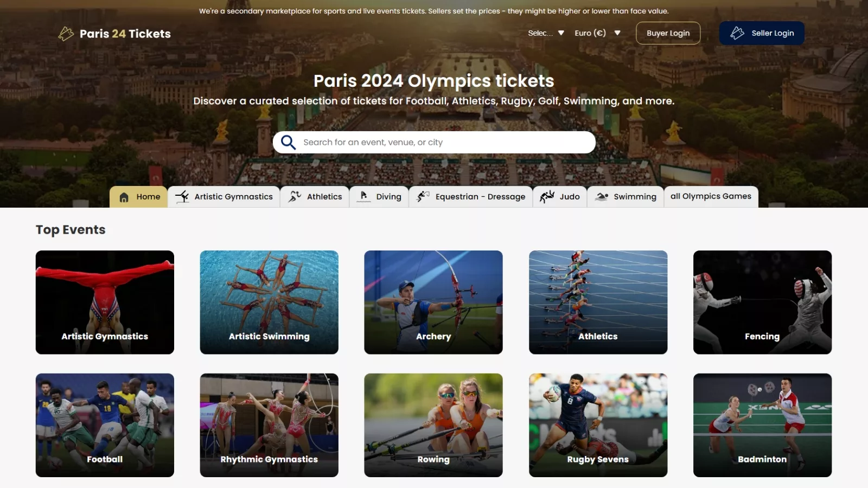Expand the language selector dropdown
This screenshot has height=488, width=868.
tap(546, 33)
